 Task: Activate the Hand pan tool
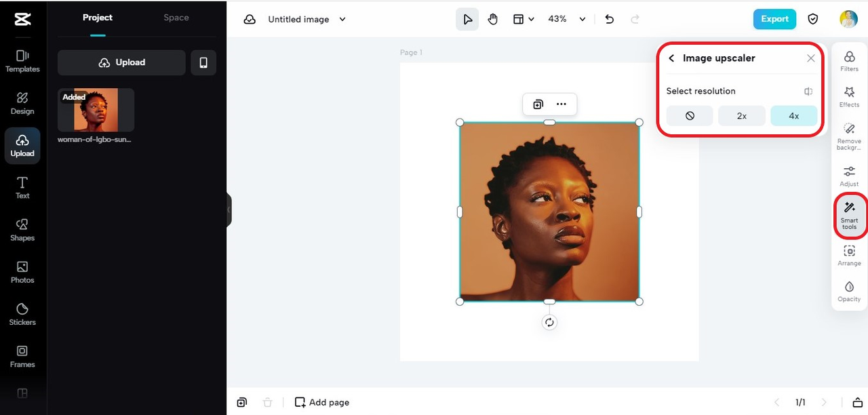tap(492, 19)
